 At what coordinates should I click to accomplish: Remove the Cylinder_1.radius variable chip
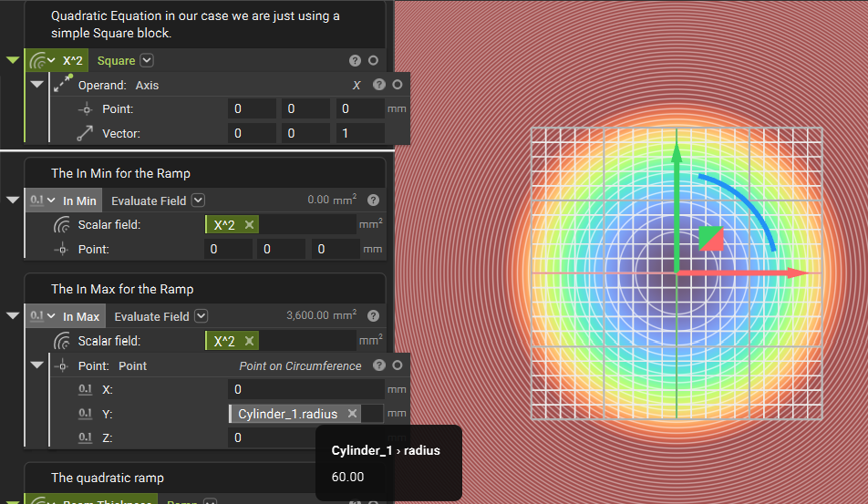point(352,414)
